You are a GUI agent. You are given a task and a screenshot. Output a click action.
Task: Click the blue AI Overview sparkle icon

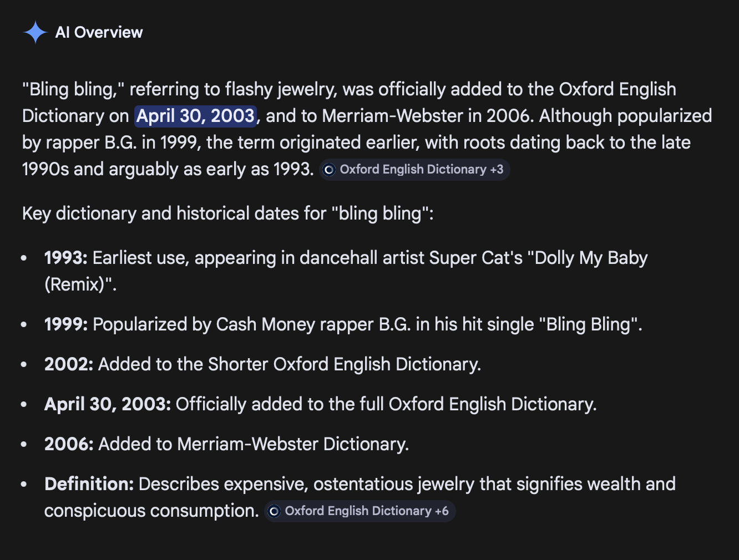35,32
